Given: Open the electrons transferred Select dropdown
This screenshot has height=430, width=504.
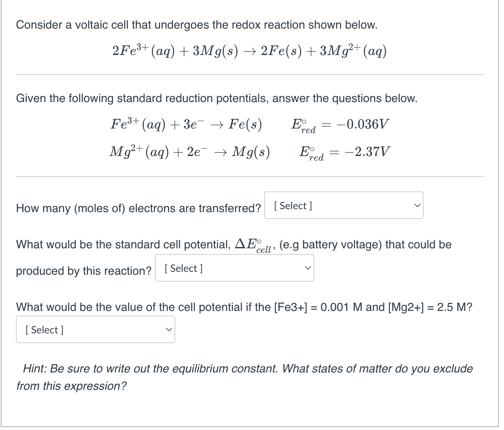Looking at the screenshot, I should (x=343, y=206).
